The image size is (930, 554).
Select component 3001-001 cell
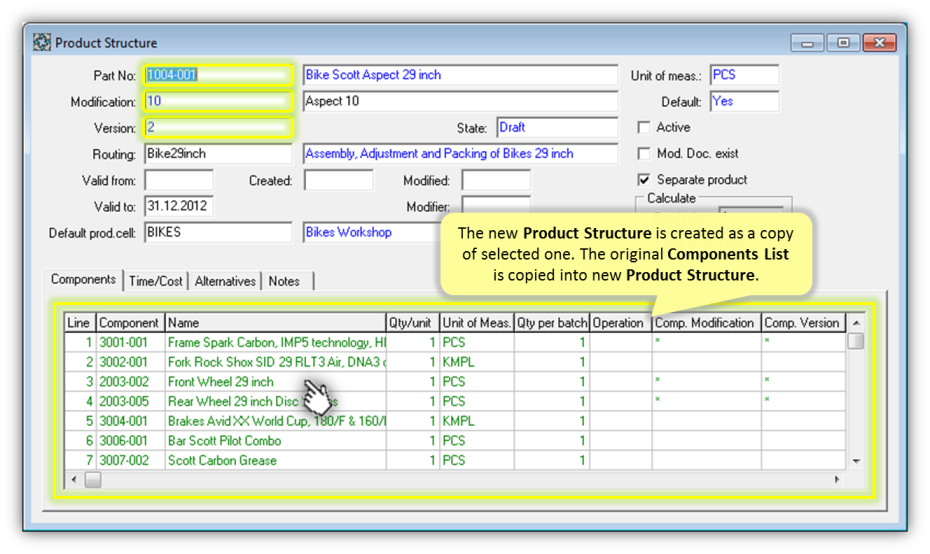coord(130,342)
